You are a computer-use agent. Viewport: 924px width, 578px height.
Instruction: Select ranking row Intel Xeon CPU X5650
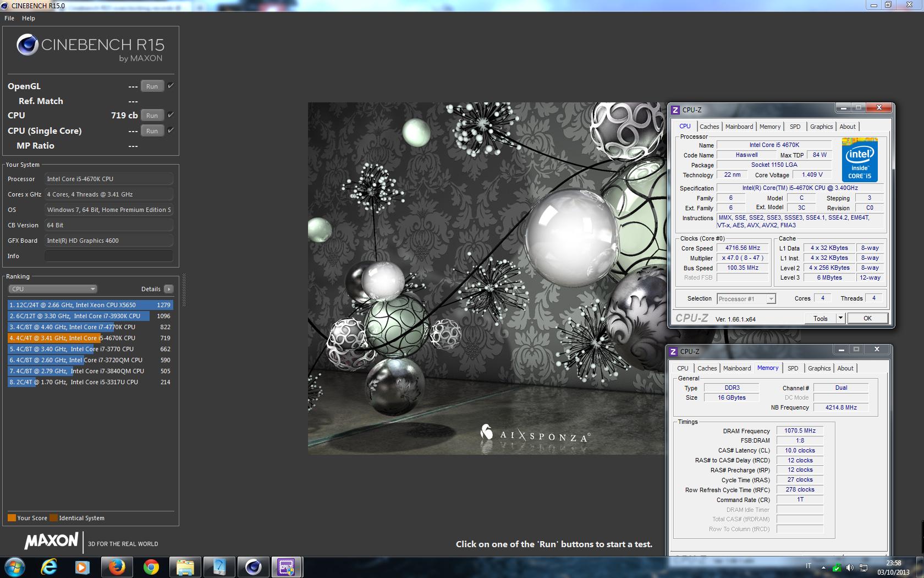90,305
